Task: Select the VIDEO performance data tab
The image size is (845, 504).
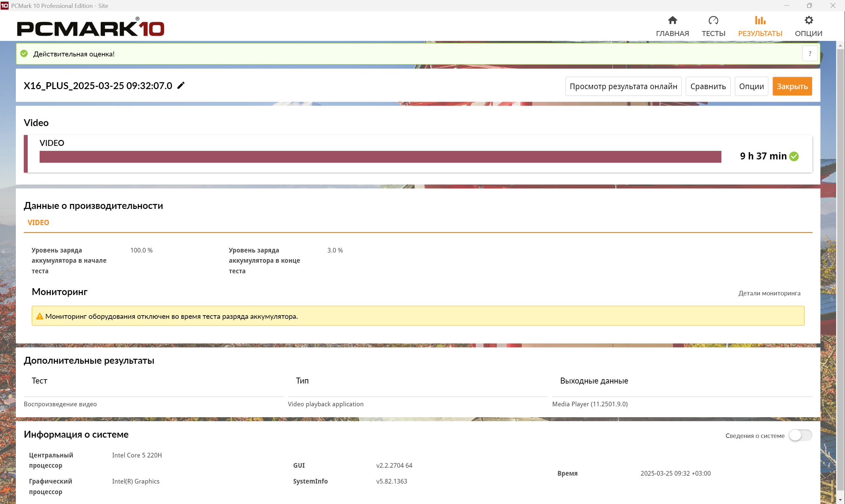Action: tap(38, 222)
